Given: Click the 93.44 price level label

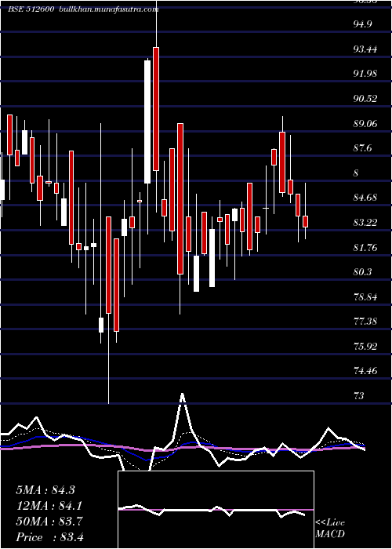Looking at the screenshot, I should tap(365, 49).
